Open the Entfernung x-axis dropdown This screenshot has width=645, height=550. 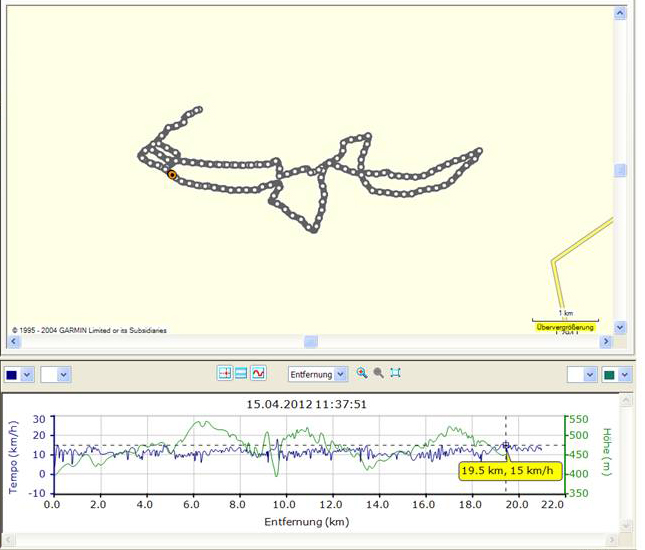coord(341,374)
